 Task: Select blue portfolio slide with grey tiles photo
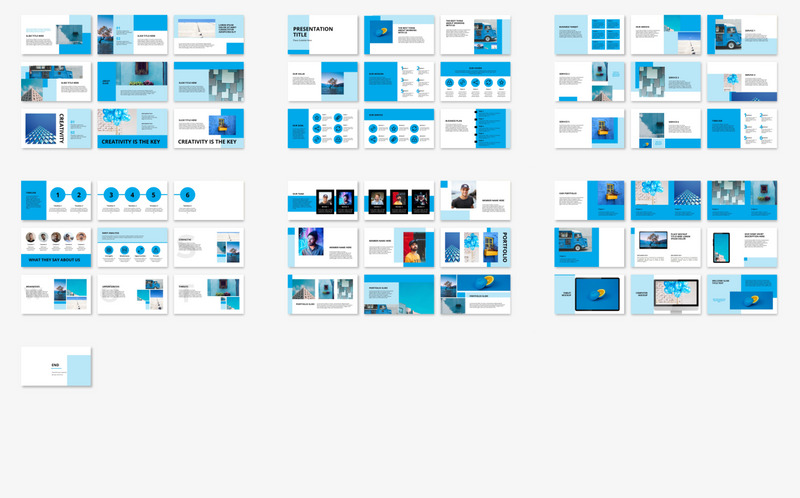point(742,201)
